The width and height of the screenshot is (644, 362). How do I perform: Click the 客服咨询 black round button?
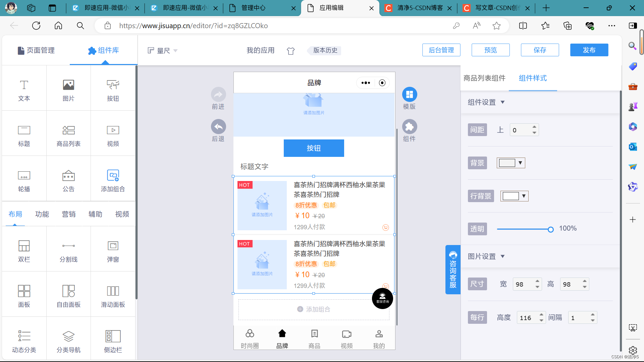point(382,298)
